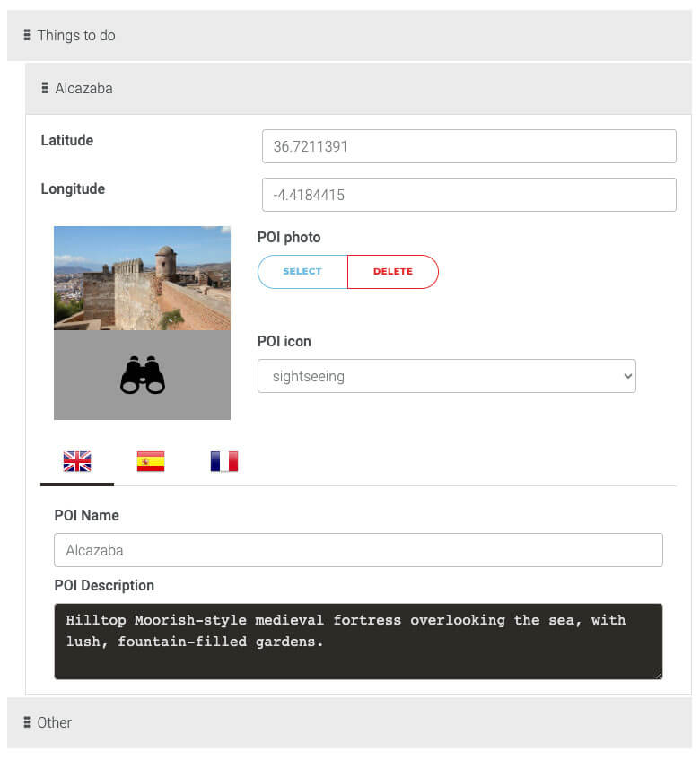Click the binoculars sightseeing icon preview
700x760 pixels.
(x=143, y=375)
